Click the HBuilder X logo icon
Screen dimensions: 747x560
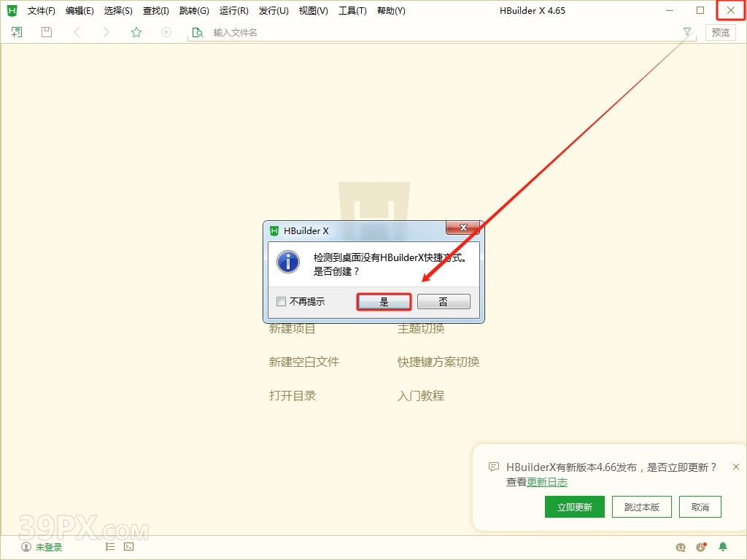12,10
